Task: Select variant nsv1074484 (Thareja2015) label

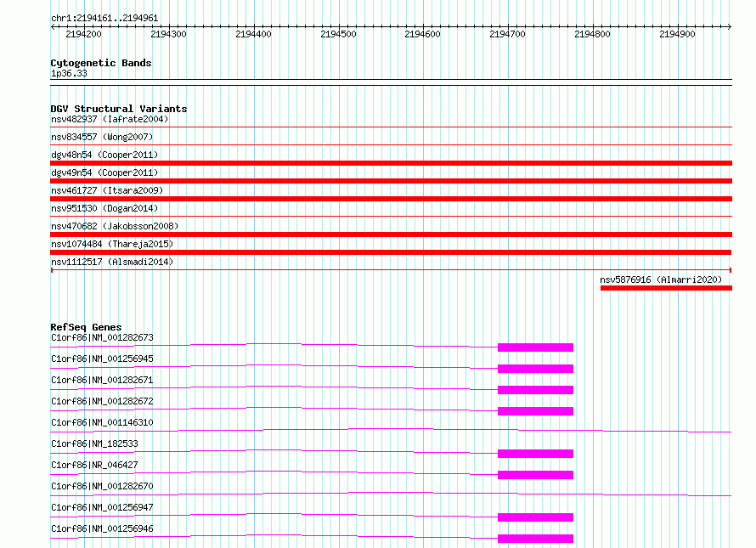Action: tap(112, 244)
